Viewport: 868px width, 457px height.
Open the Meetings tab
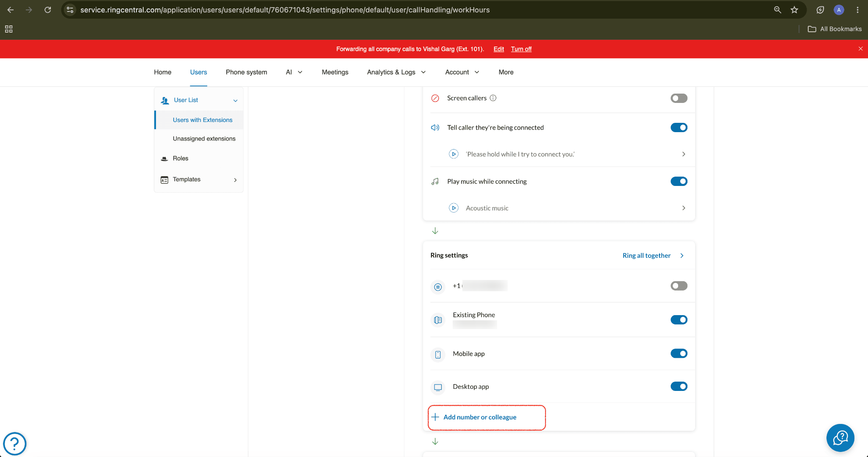pyautogui.click(x=335, y=72)
